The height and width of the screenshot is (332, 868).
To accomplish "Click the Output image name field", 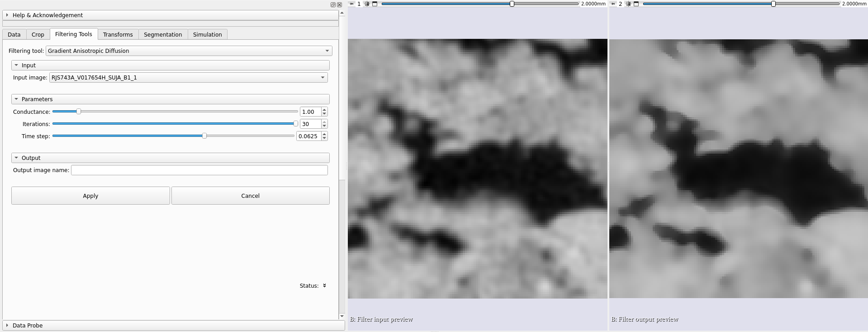I will [x=199, y=170].
